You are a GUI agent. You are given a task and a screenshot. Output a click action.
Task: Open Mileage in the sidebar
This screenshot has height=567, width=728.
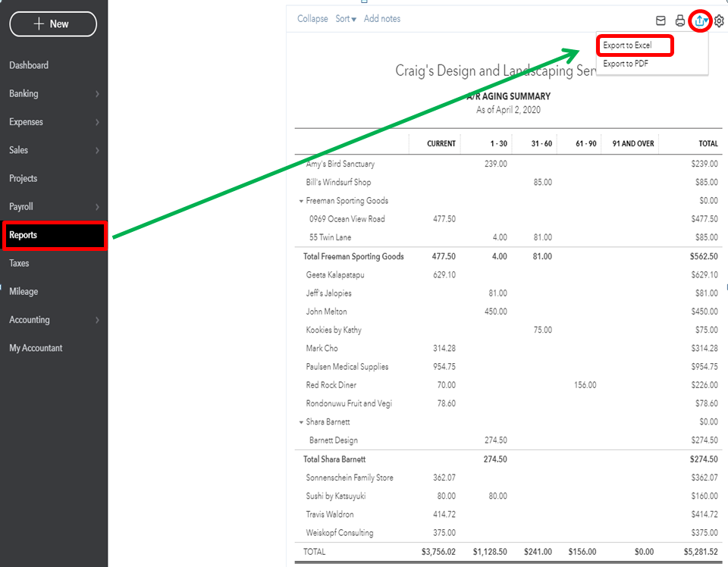click(x=24, y=292)
